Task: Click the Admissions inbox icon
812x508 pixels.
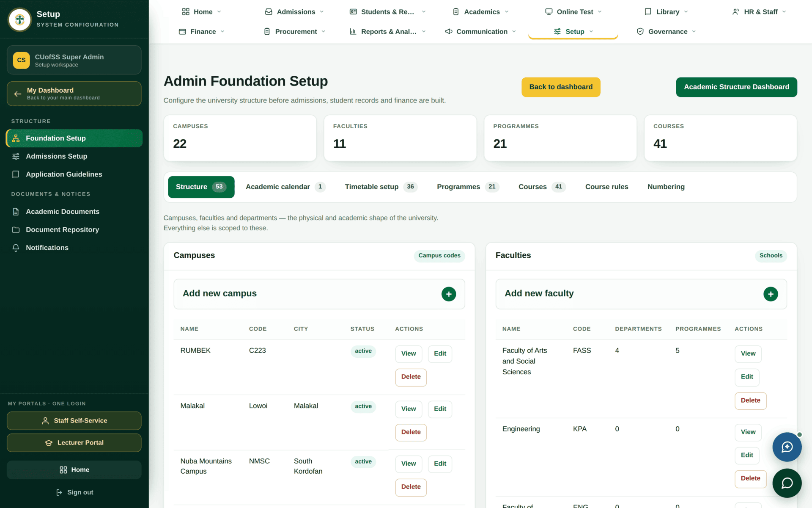Action: (x=269, y=12)
